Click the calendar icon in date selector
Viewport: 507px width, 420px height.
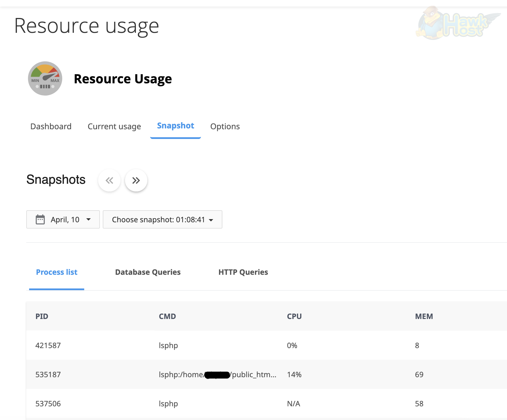point(40,219)
